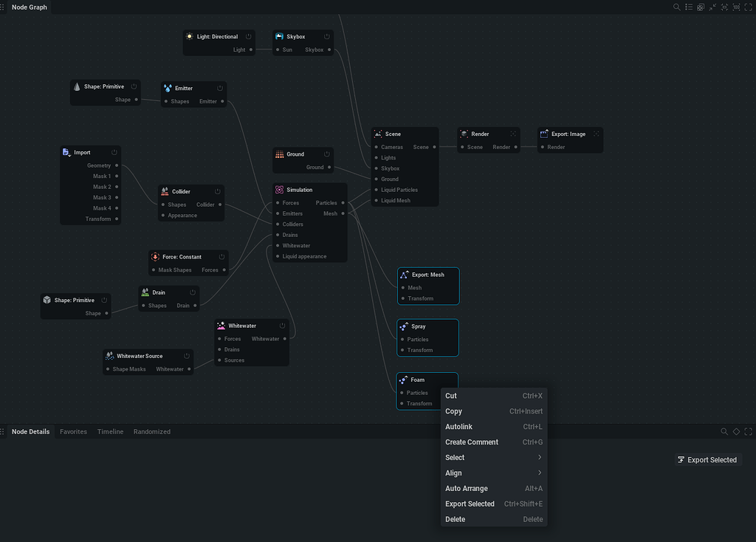Toggle the Light: Directional node on or off
756x542 pixels.
pyautogui.click(x=248, y=35)
